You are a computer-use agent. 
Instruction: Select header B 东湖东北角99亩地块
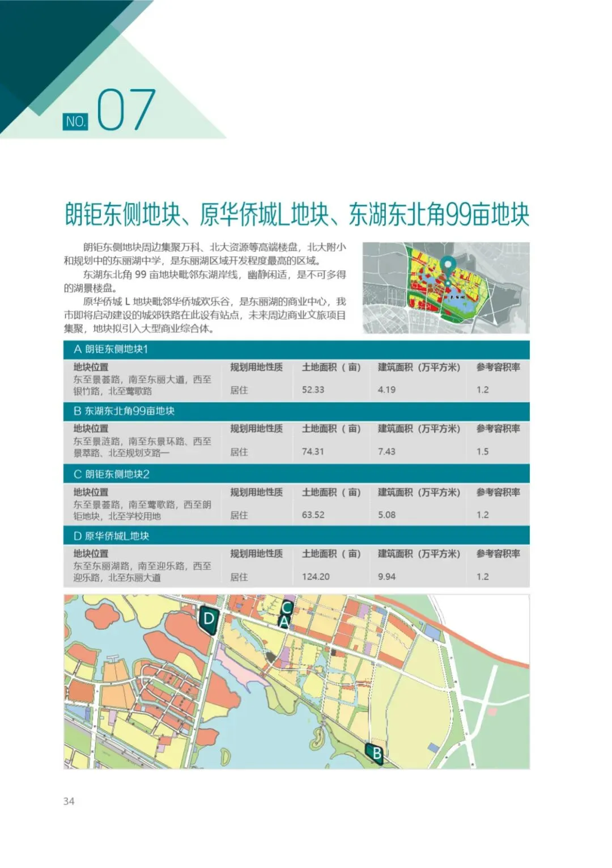coord(296,411)
